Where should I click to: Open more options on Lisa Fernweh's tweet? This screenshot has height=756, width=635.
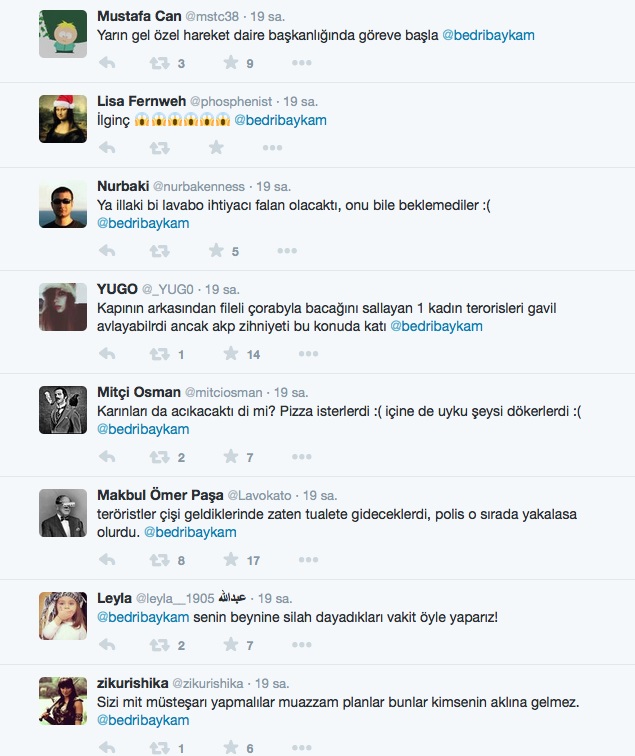click(x=272, y=148)
